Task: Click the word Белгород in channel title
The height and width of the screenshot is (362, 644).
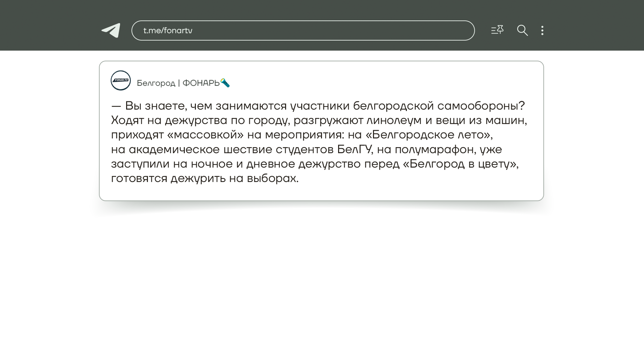Action: [156, 83]
